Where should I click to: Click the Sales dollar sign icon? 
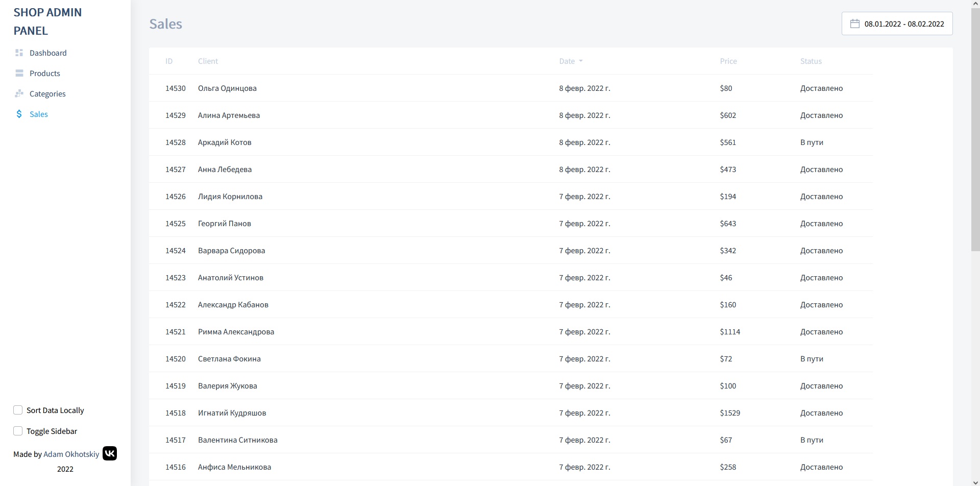pyautogui.click(x=19, y=114)
